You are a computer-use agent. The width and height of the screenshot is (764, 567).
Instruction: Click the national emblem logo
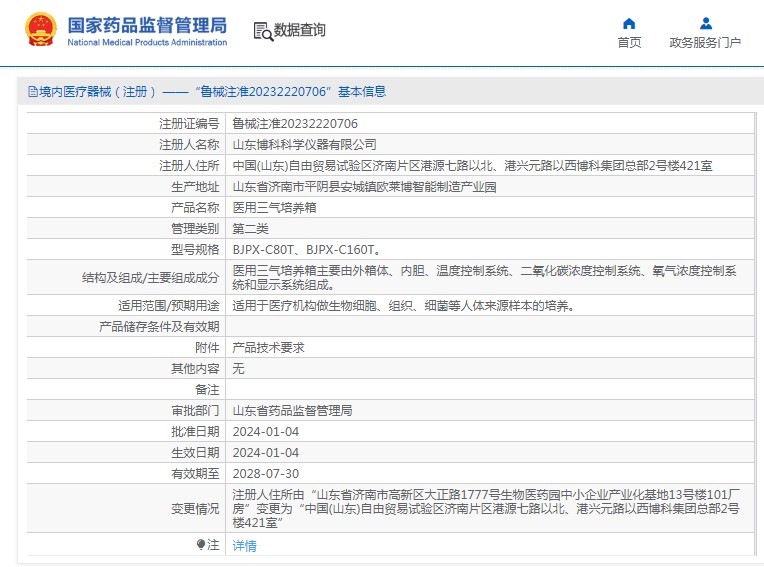41,30
